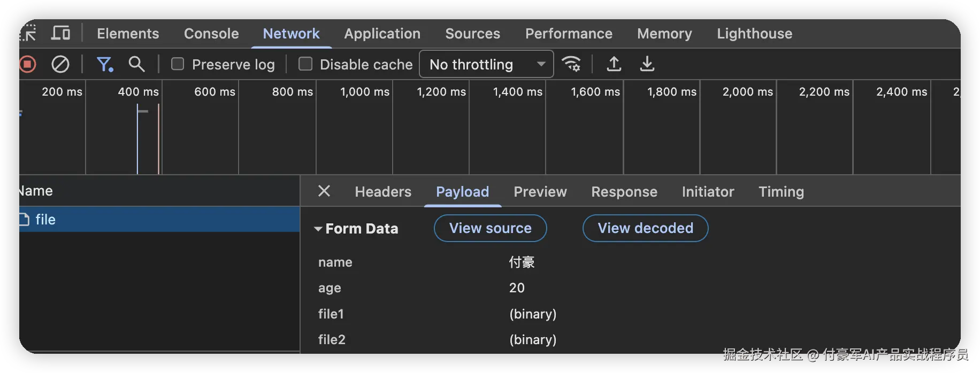Switch to the Elements tab
Viewport: 980px width, 373px height.
tap(128, 34)
